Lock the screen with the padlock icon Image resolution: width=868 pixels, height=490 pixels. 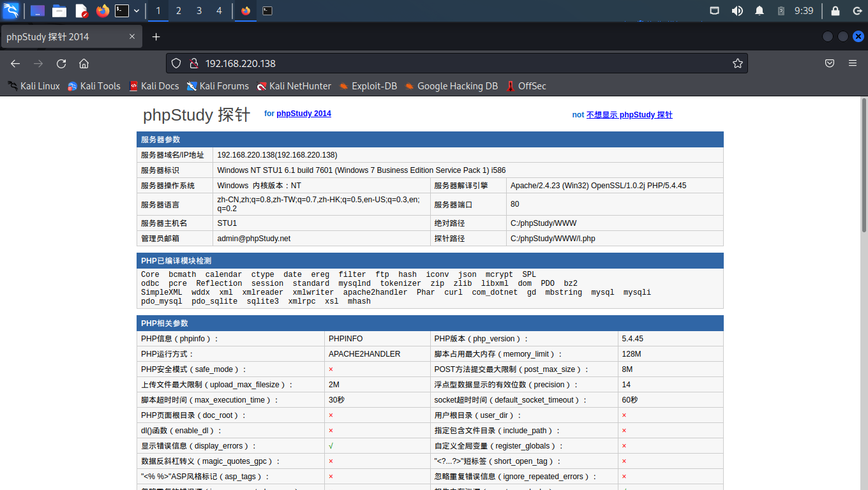(835, 10)
